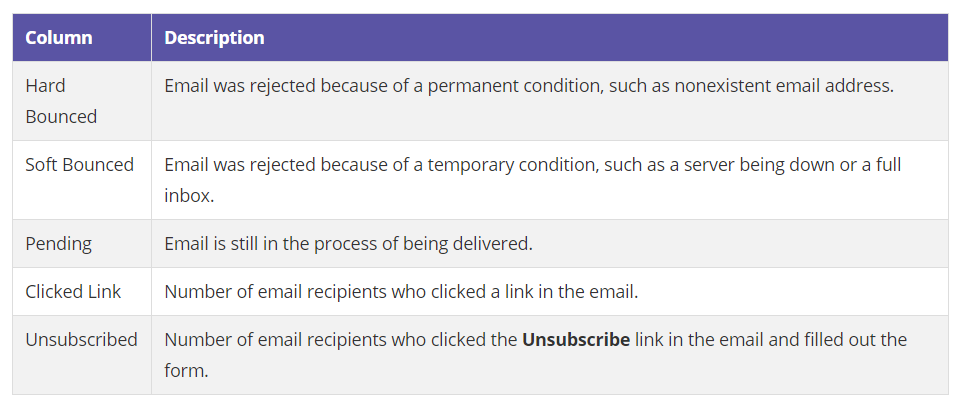Click the "Description" table header
Screen dimensions: 964x417
(214, 38)
